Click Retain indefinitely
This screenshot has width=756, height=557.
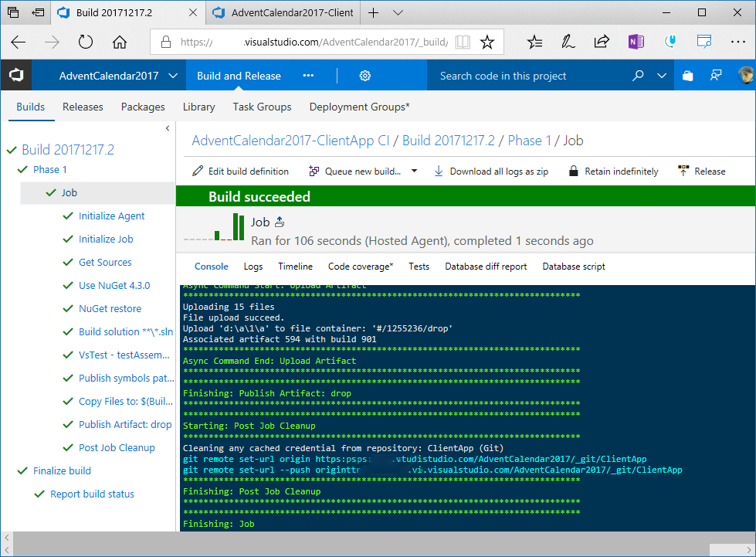click(613, 172)
